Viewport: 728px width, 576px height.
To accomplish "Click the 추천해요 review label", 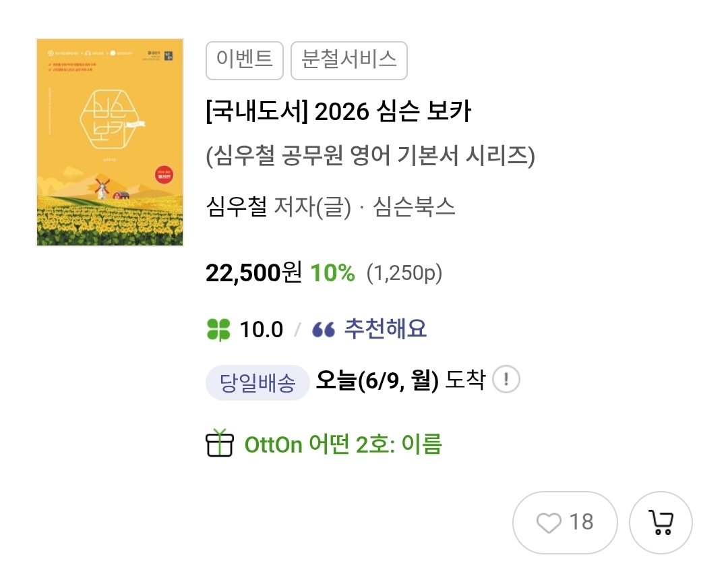I will (x=386, y=329).
